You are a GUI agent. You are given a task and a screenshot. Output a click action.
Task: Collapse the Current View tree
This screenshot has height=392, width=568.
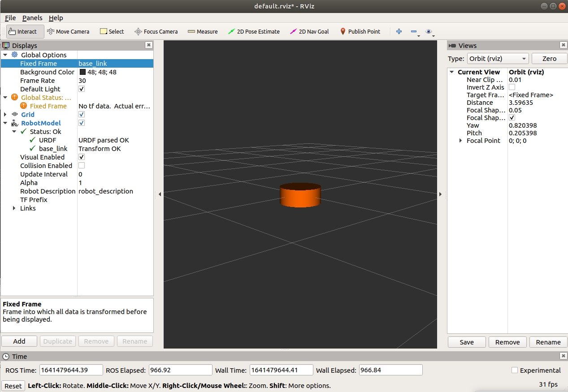click(x=451, y=72)
